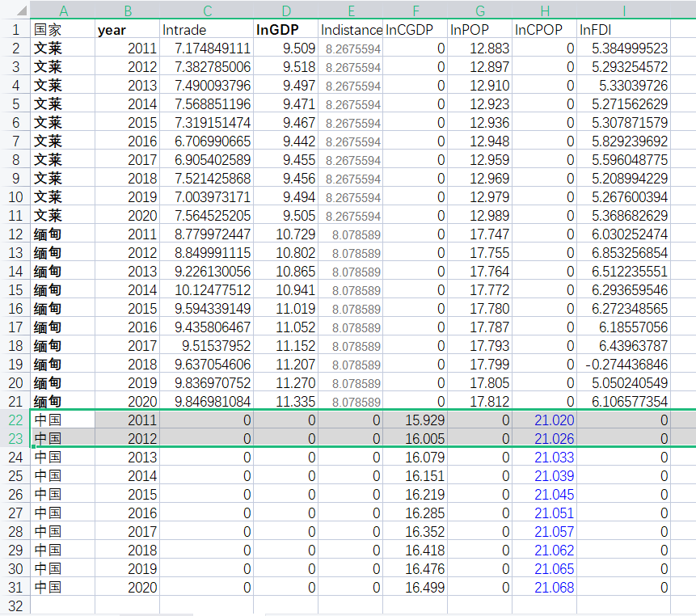Click cell with value 10.729
The image size is (696, 616).
286,234
